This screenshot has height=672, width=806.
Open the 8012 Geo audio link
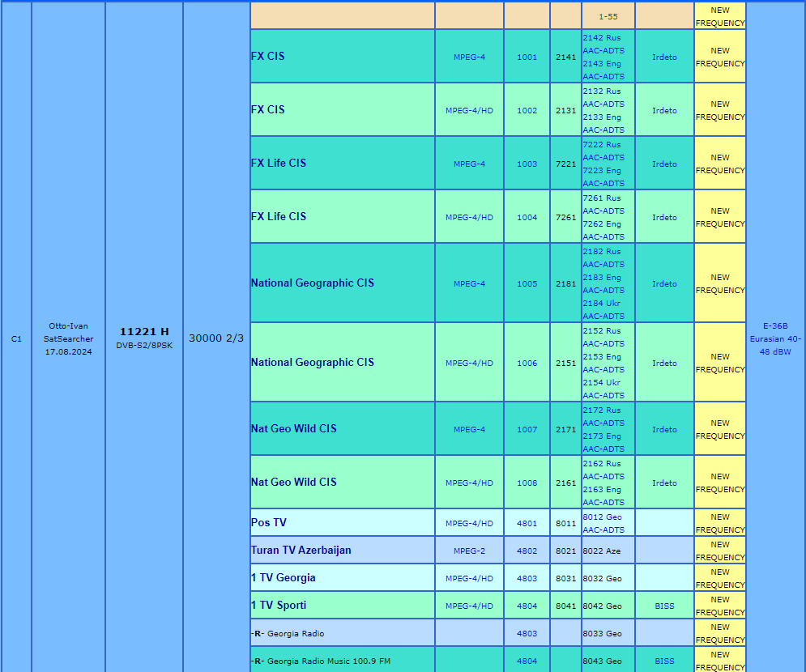pos(603,517)
